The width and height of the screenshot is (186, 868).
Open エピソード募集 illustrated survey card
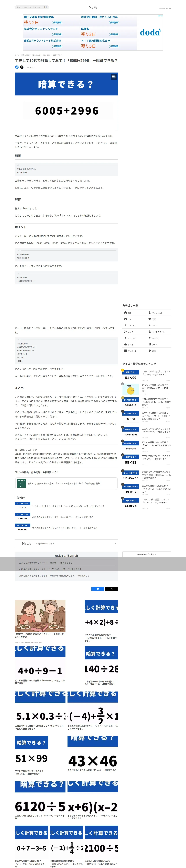[40, 621]
